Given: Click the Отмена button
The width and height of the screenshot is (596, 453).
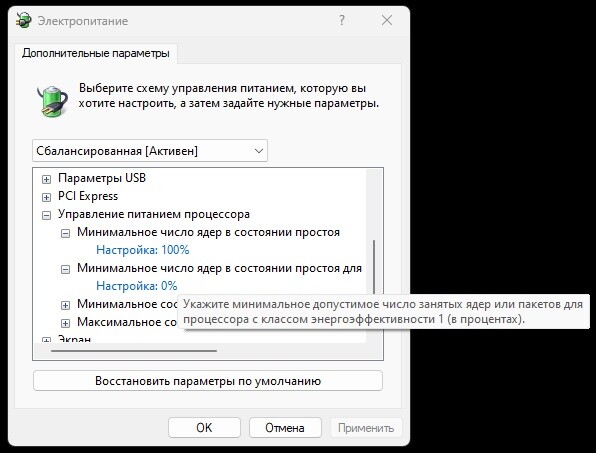Looking at the screenshot, I should pos(285,428).
